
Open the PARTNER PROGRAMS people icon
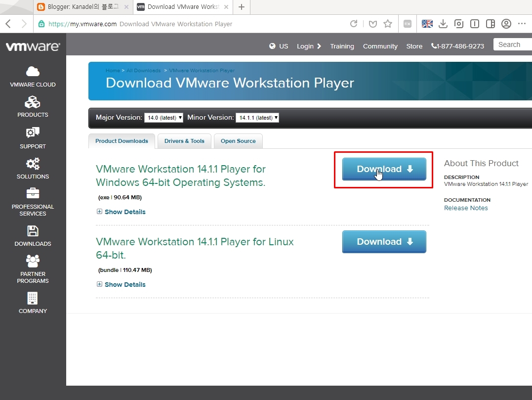(32, 261)
